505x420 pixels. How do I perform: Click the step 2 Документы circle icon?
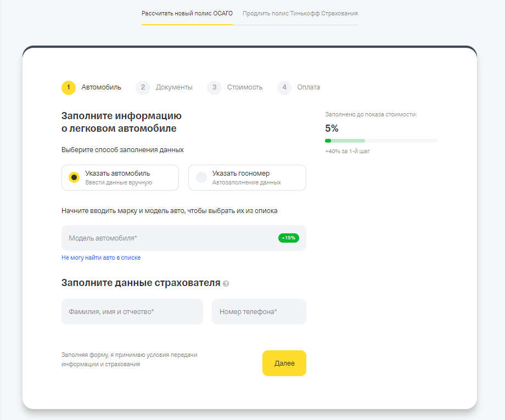(x=143, y=87)
